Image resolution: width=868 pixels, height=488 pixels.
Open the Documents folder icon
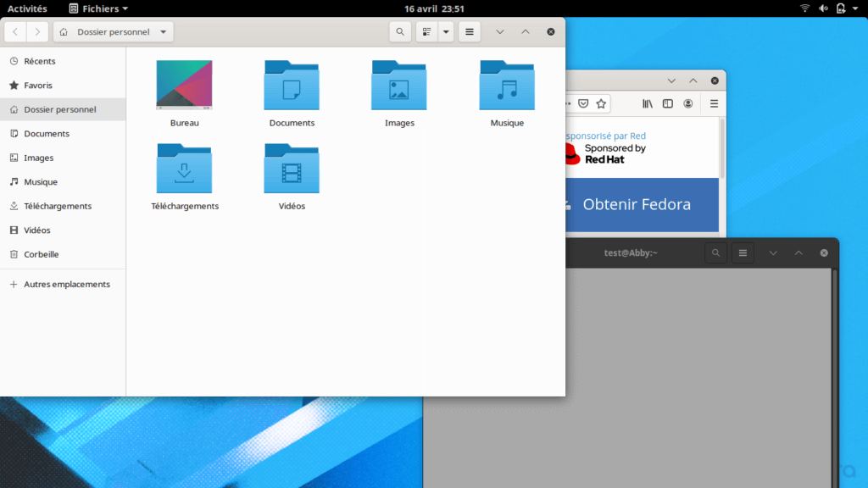(292, 86)
